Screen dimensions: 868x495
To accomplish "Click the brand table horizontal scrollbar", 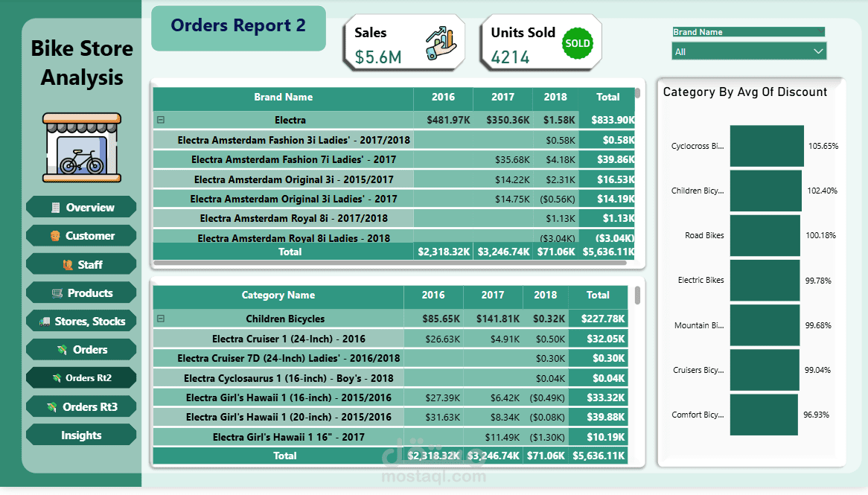I will (390, 263).
